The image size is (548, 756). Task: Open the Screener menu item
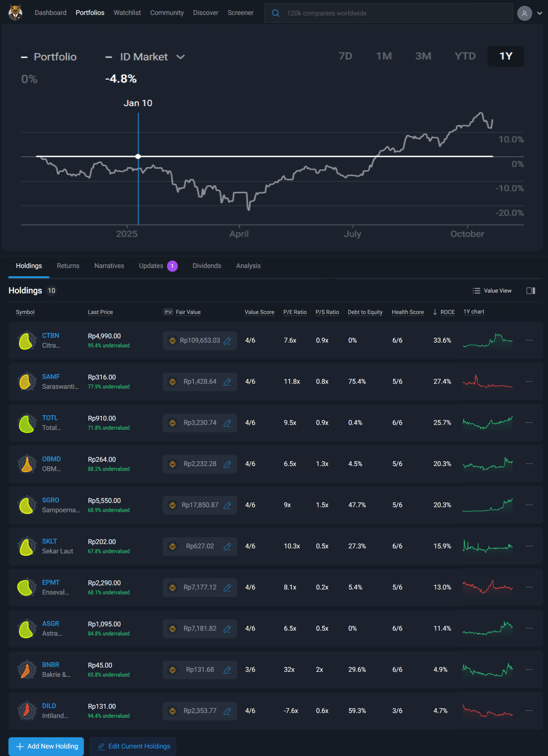click(240, 13)
